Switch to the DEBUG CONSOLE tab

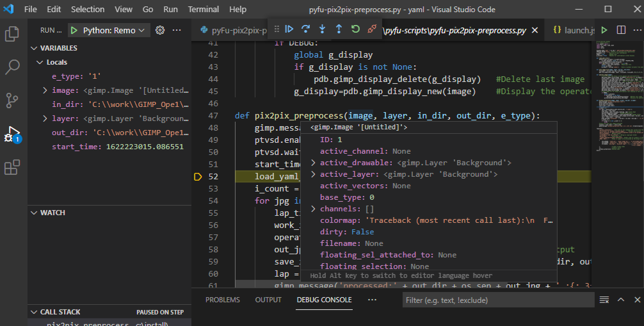tap(324, 300)
